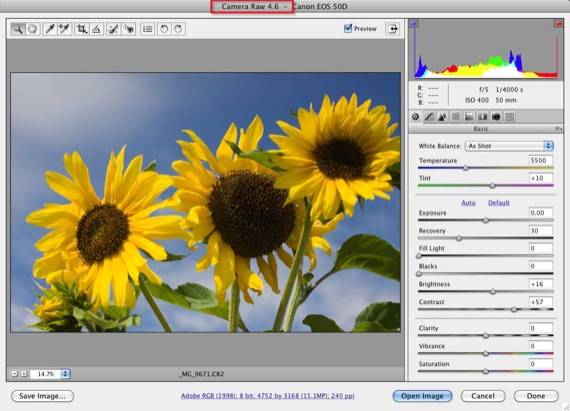Open the White Balance As Shot dropdown
The width and height of the screenshot is (570, 411).
(x=509, y=146)
